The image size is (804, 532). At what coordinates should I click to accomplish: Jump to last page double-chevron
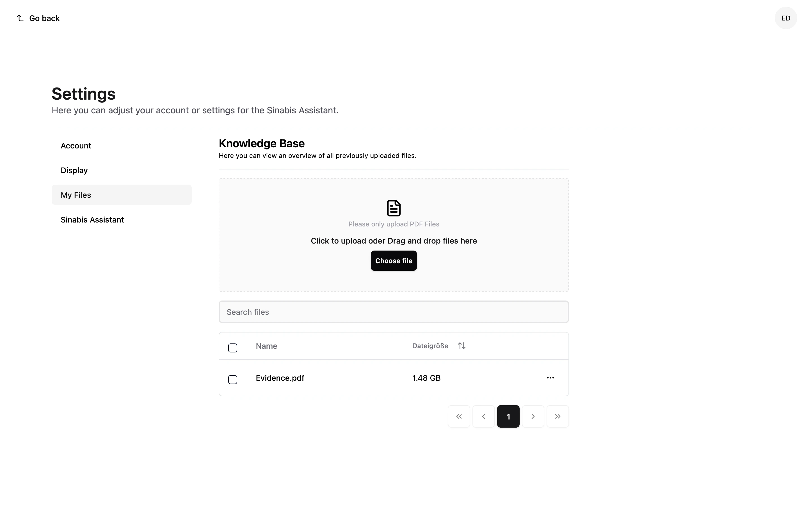tap(557, 416)
